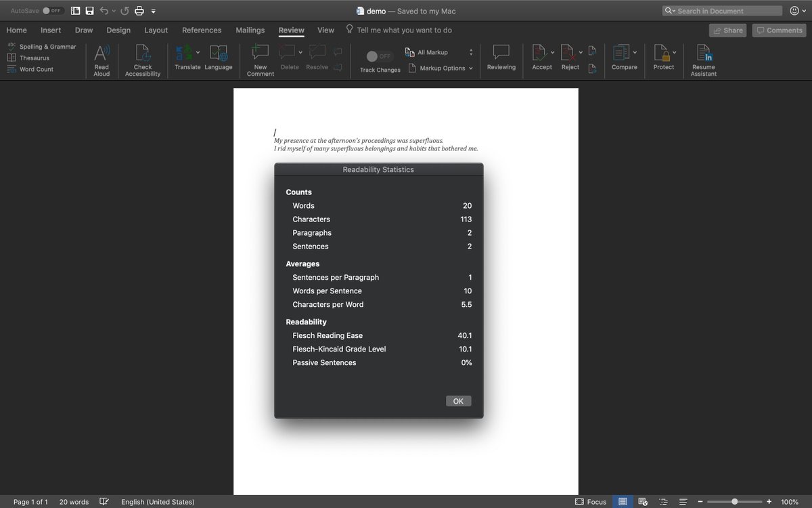
Task: Click the Undo arrow icon
Action: (x=104, y=11)
